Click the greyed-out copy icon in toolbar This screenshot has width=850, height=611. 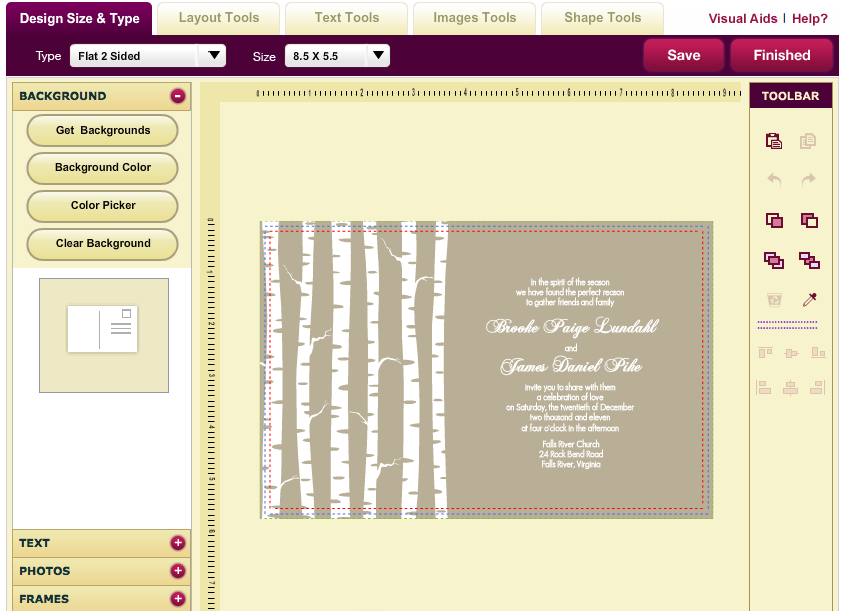coord(808,141)
